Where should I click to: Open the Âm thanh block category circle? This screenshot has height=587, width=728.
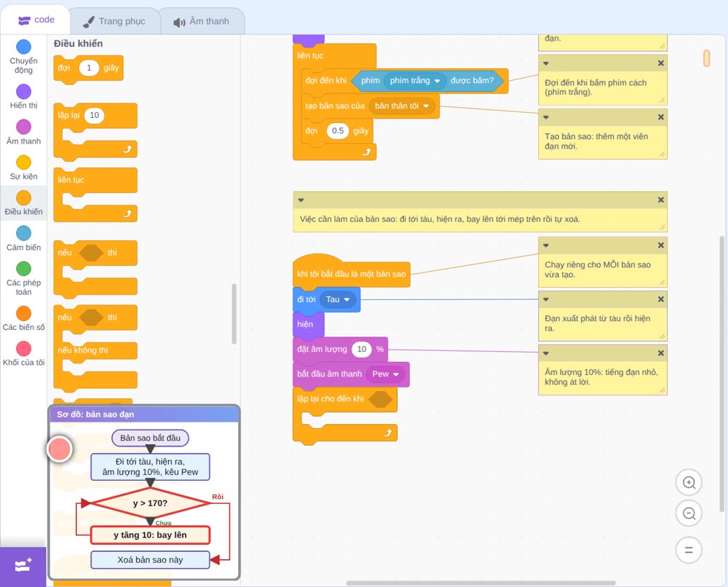pos(23,127)
